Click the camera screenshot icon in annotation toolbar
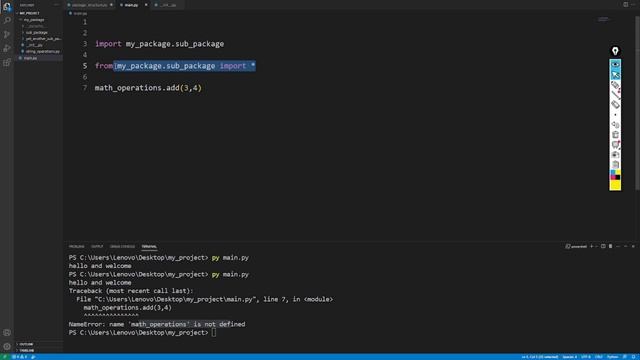Screen dimensions: 640x360 615,155
